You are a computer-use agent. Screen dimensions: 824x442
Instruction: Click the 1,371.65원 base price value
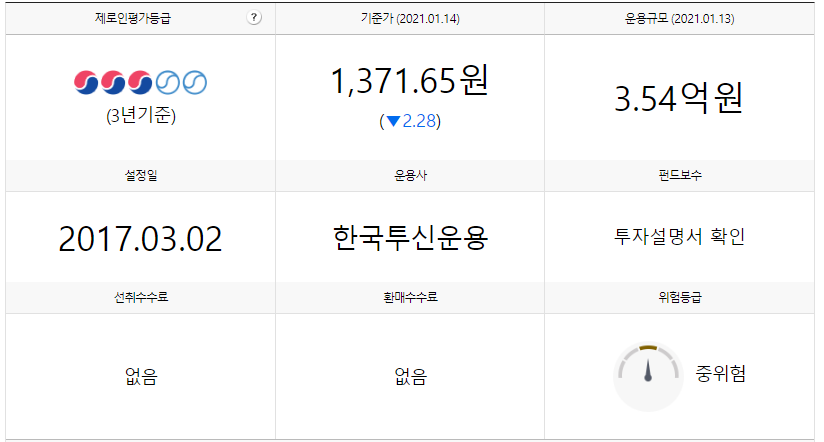(x=410, y=80)
